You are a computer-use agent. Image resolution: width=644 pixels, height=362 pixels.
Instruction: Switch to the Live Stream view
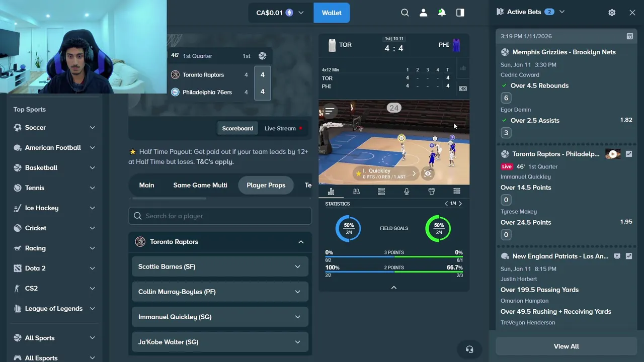[283, 128]
